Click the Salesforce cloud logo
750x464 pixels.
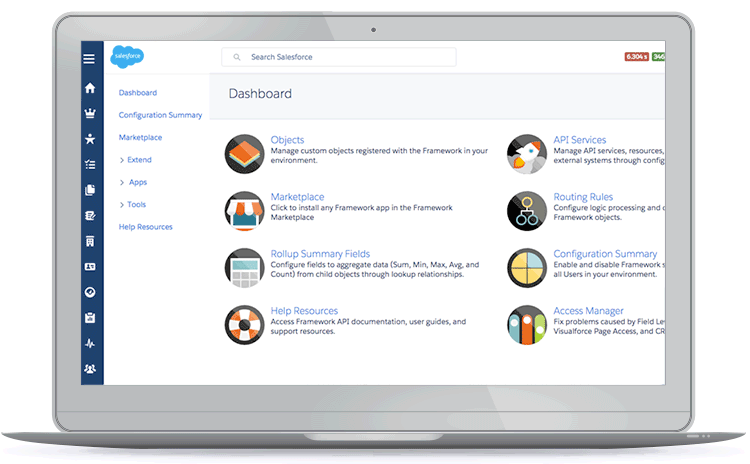[x=128, y=57]
